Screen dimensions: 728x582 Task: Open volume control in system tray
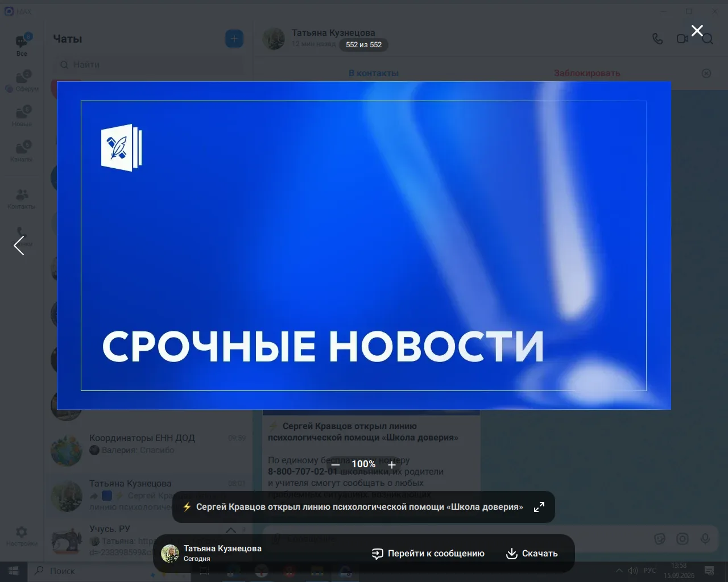click(x=632, y=571)
